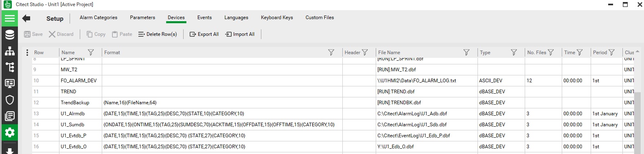Select the Setup gear sidebar icon

point(10,132)
